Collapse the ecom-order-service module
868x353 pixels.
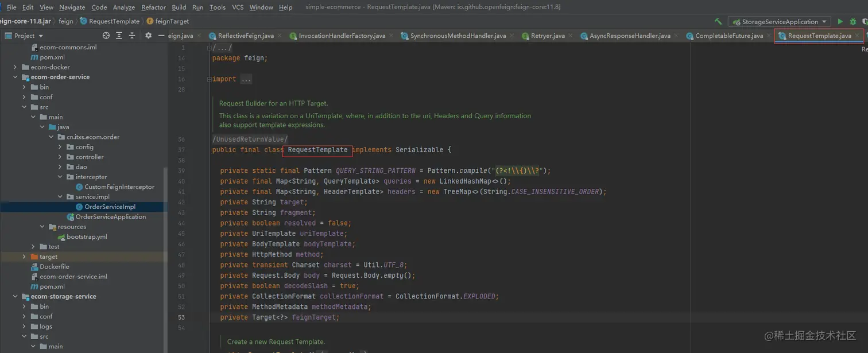tap(15, 77)
